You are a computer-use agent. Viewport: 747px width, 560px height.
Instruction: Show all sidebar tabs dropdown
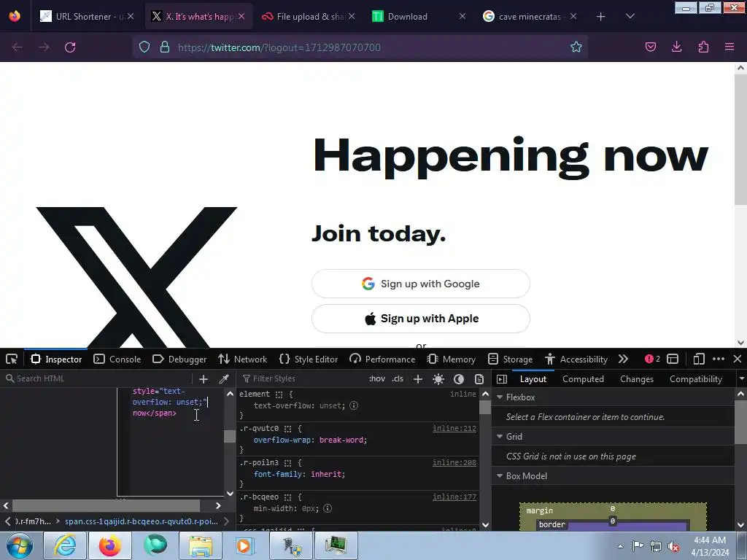click(x=741, y=378)
